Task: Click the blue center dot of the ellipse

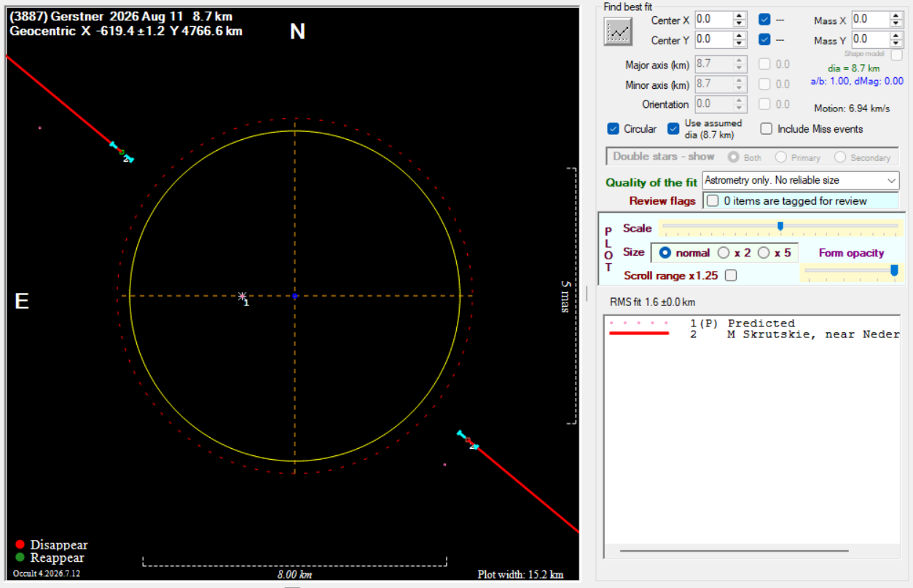Action: tap(294, 297)
